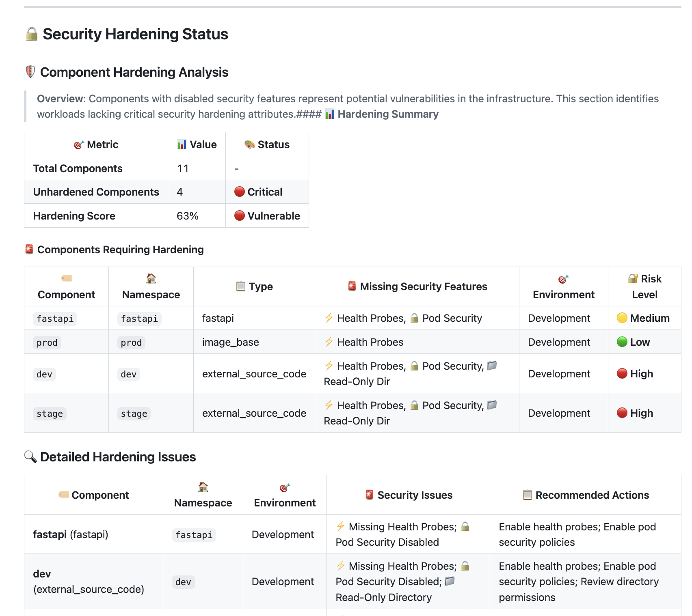Viewport: 692px width, 616px height.
Task: Click the rotating light icon by Components Requiring Hardening
Action: pos(28,249)
